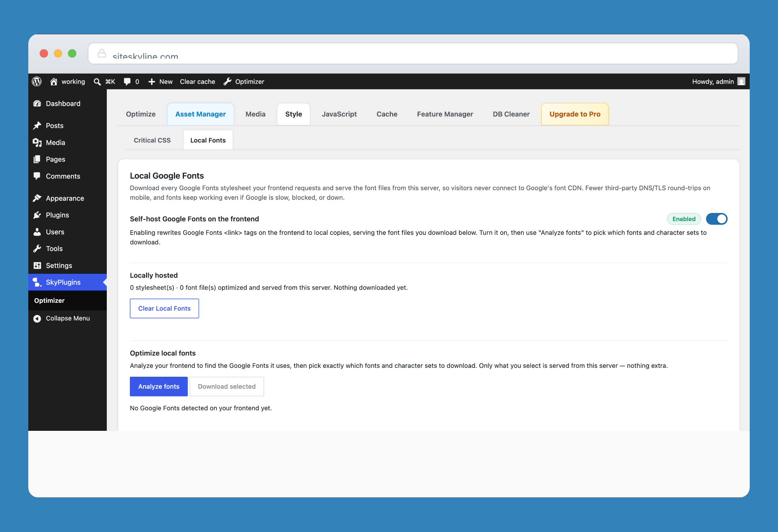The height and width of the screenshot is (532, 778).
Task: Click the Download selected button
Action: coord(227,387)
